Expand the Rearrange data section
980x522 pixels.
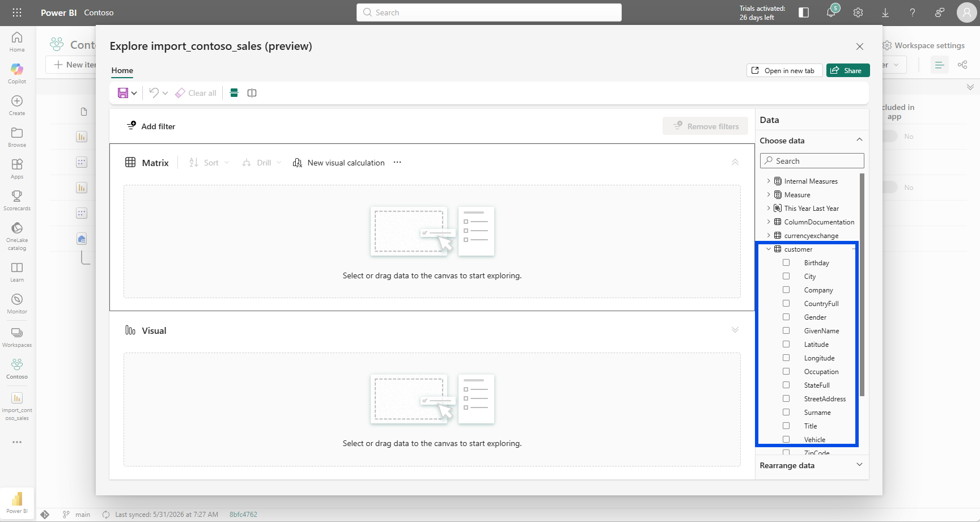point(859,465)
